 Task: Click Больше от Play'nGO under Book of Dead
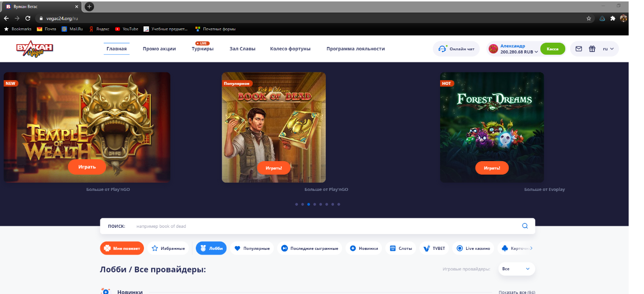tap(326, 189)
